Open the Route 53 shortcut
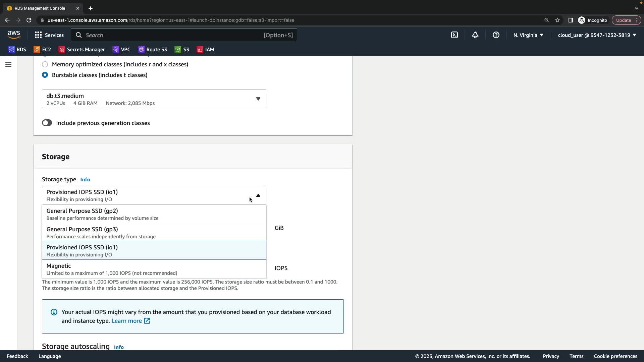This screenshot has width=644, height=362. pos(152,50)
